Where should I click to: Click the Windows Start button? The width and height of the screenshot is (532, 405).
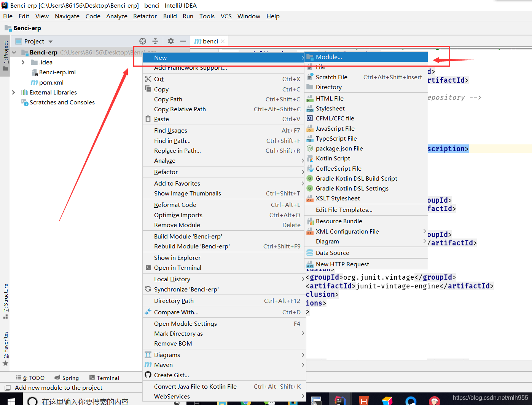(x=11, y=401)
